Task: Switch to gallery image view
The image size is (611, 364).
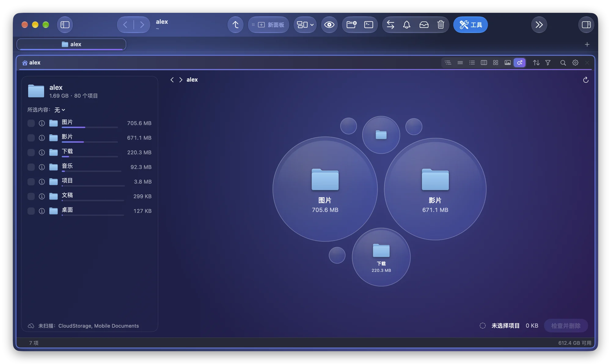Action: coord(507,63)
